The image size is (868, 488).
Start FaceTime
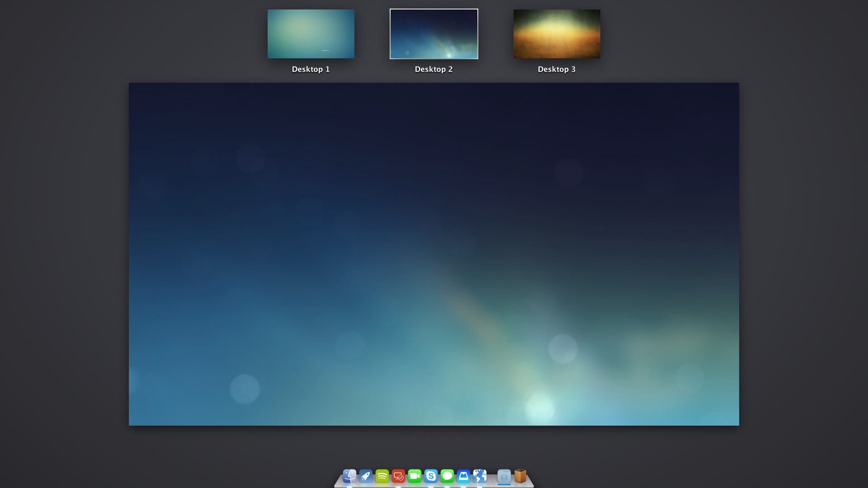415,476
